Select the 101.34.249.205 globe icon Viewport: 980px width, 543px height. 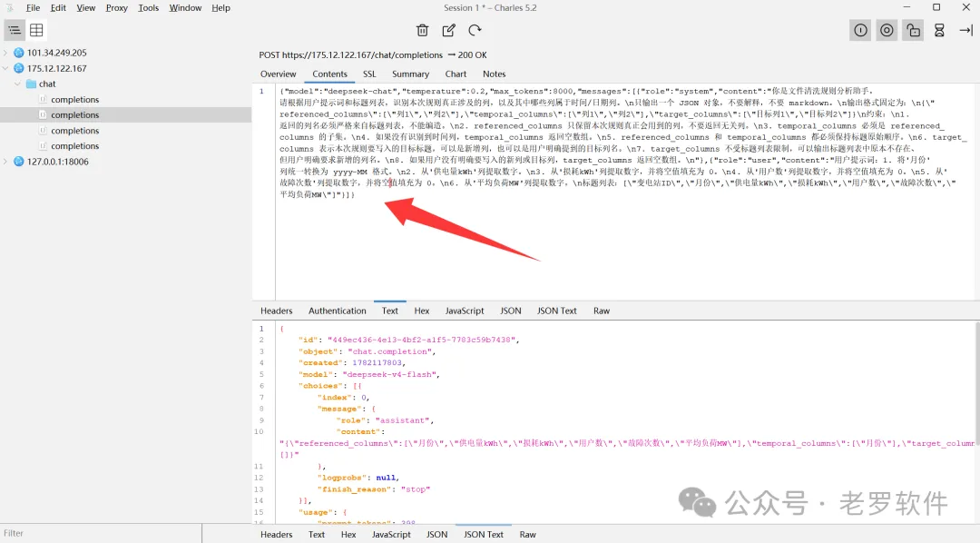(19, 53)
